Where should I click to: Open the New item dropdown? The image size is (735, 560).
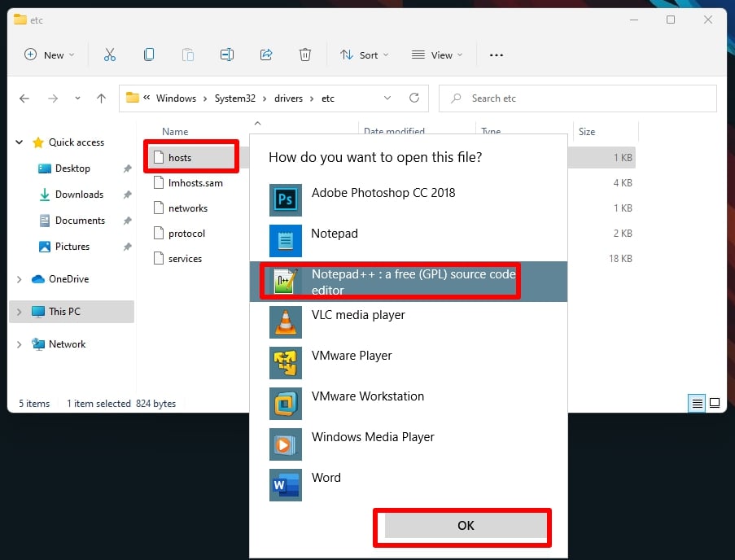[49, 55]
